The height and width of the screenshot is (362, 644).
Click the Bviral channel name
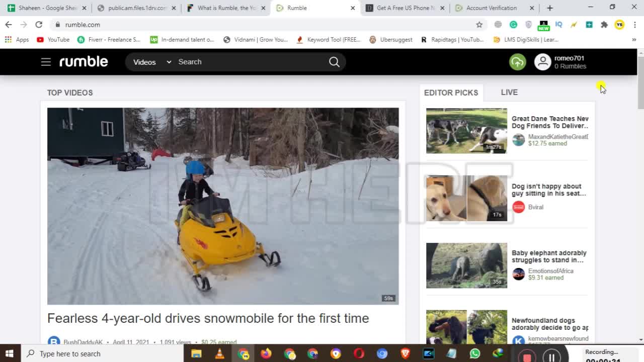coord(535,207)
